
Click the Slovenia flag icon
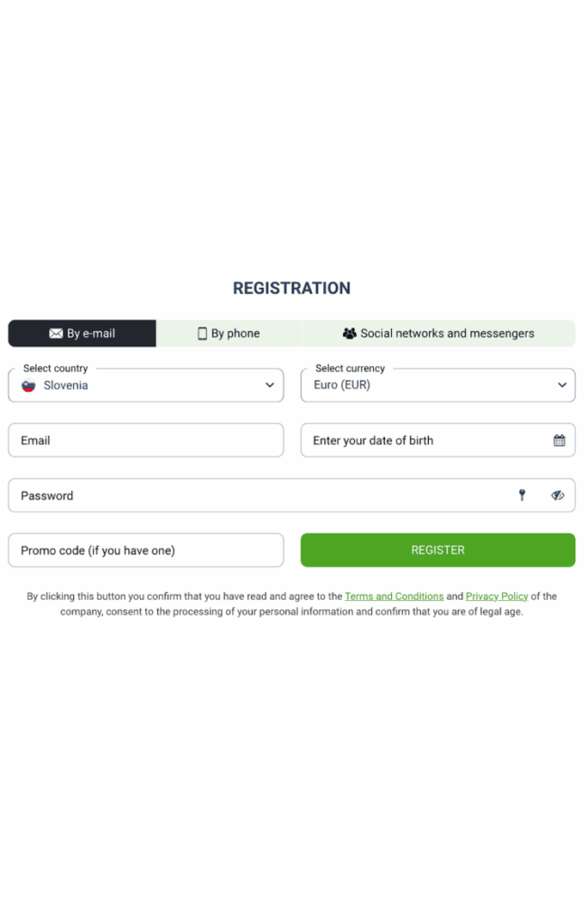coord(29,385)
